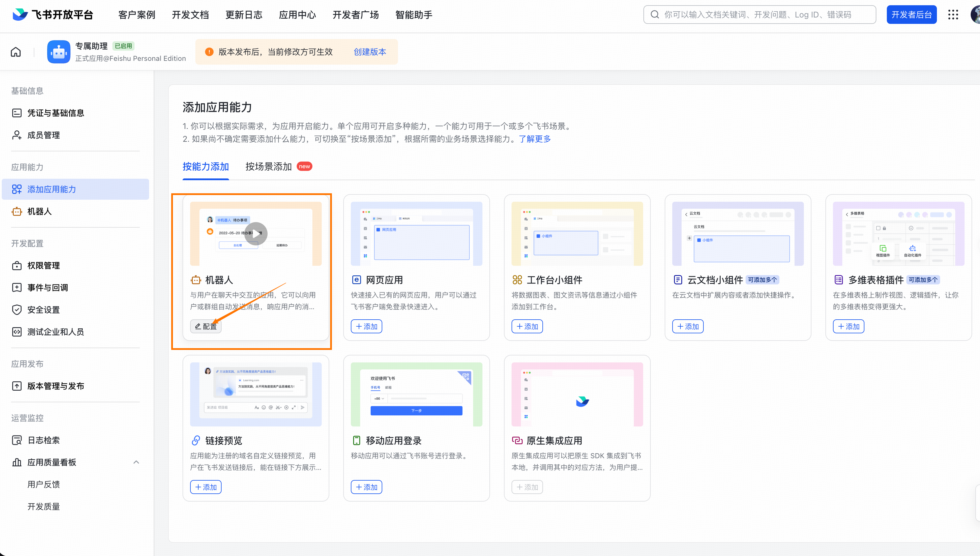This screenshot has width=980, height=556.
Task: Click the 开发者后台 button
Action: pos(911,15)
